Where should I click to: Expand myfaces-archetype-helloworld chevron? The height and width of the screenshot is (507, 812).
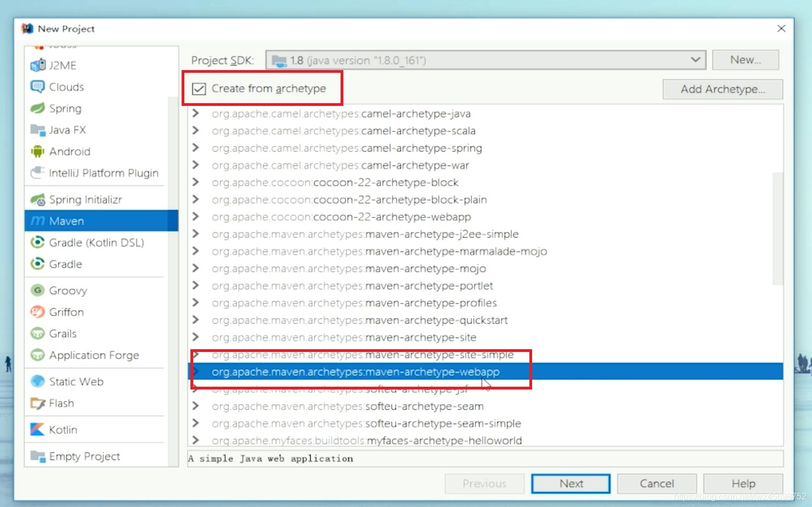click(x=195, y=440)
